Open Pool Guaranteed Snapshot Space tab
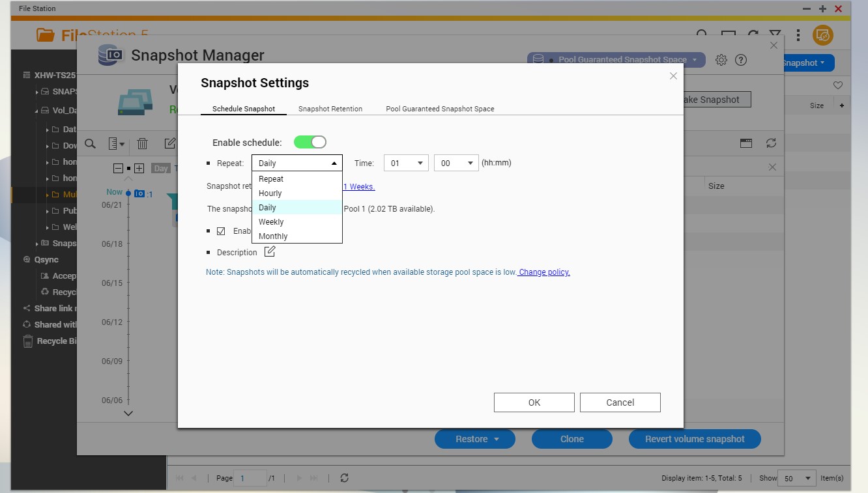The width and height of the screenshot is (868, 493). pyautogui.click(x=440, y=109)
